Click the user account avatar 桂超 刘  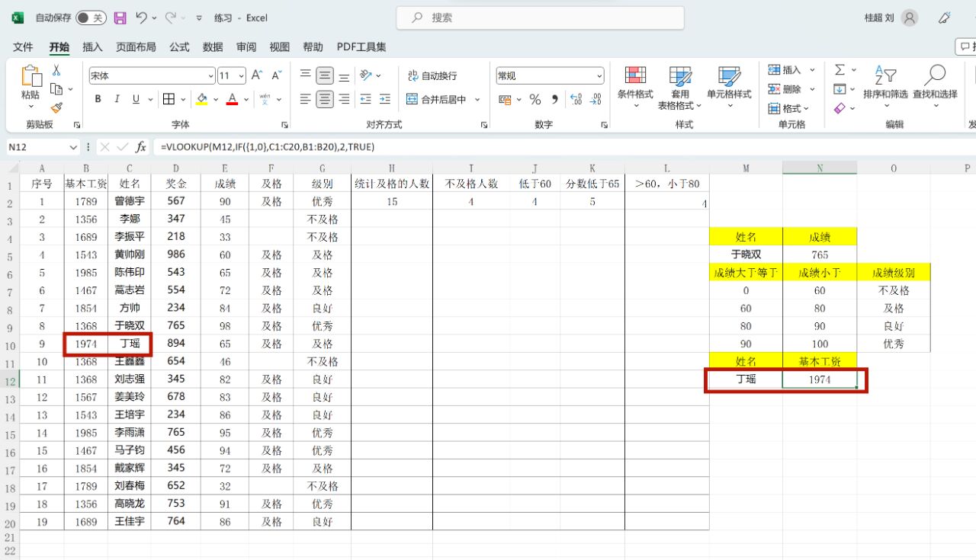coord(910,18)
